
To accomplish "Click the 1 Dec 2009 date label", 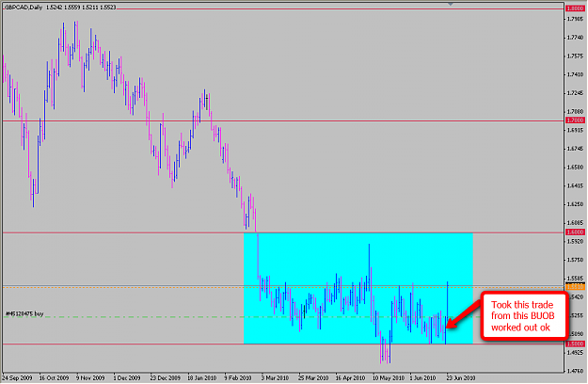I will [x=127, y=378].
